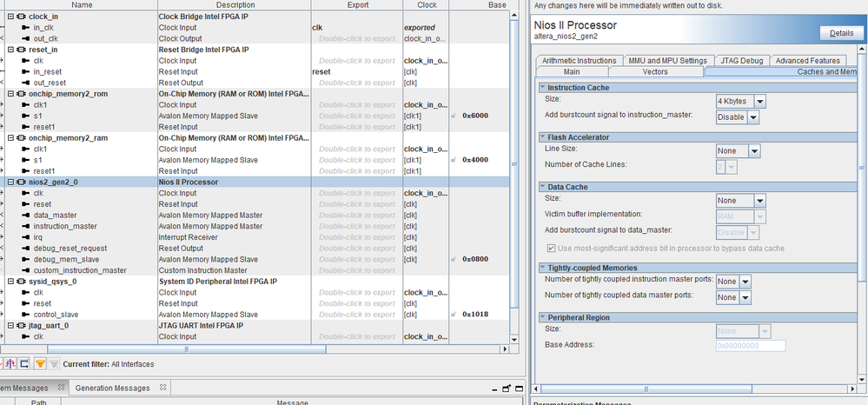The image size is (868, 405).
Task: Click the system table horizontal scrollbar
Action: click(187, 349)
